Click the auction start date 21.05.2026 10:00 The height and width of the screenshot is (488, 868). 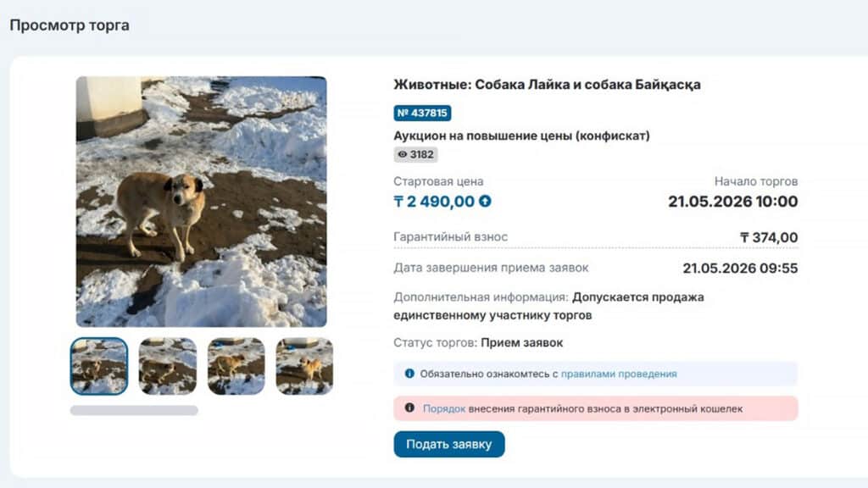click(x=732, y=202)
